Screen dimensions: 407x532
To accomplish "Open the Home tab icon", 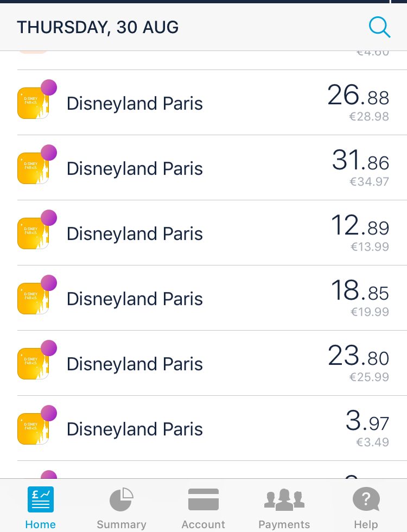I will pos(41,499).
